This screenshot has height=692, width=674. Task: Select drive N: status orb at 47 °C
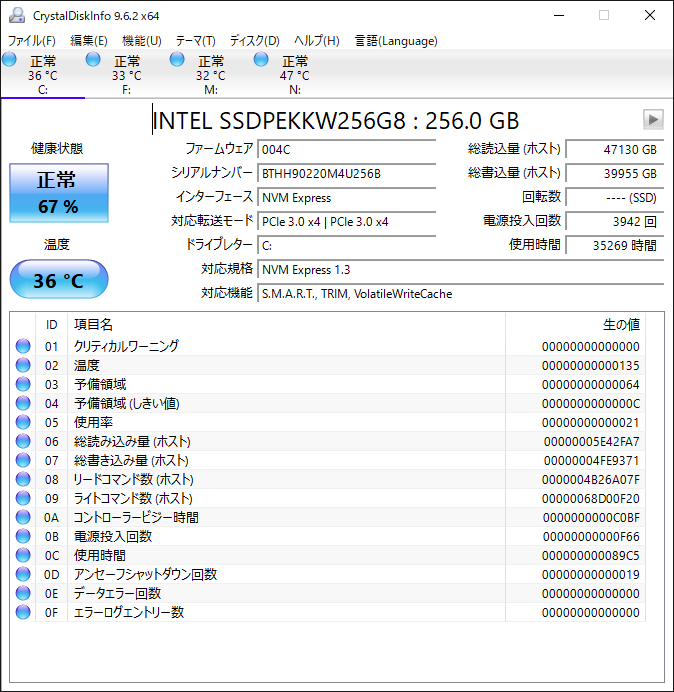point(262,61)
